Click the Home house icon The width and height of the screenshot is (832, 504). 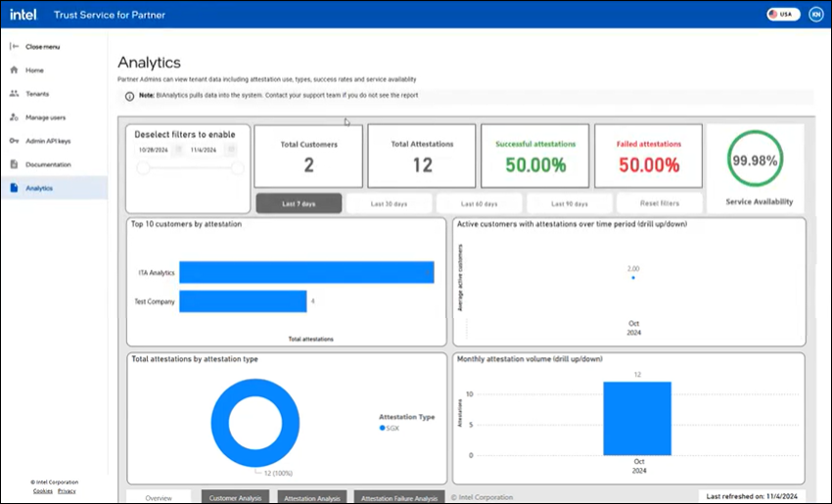coord(15,70)
